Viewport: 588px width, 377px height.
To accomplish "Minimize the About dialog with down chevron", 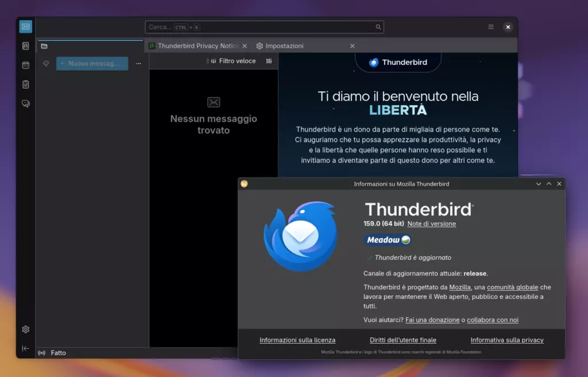I will point(539,184).
